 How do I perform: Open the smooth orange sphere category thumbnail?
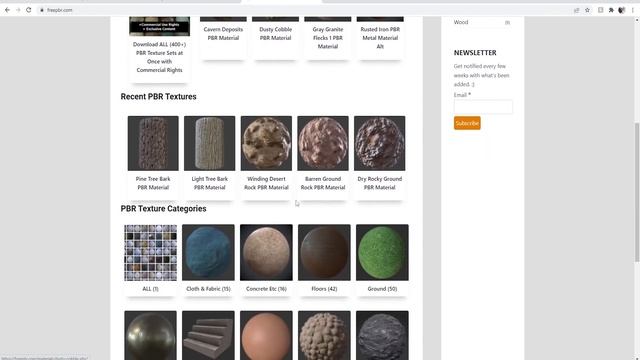pyautogui.click(x=266, y=336)
